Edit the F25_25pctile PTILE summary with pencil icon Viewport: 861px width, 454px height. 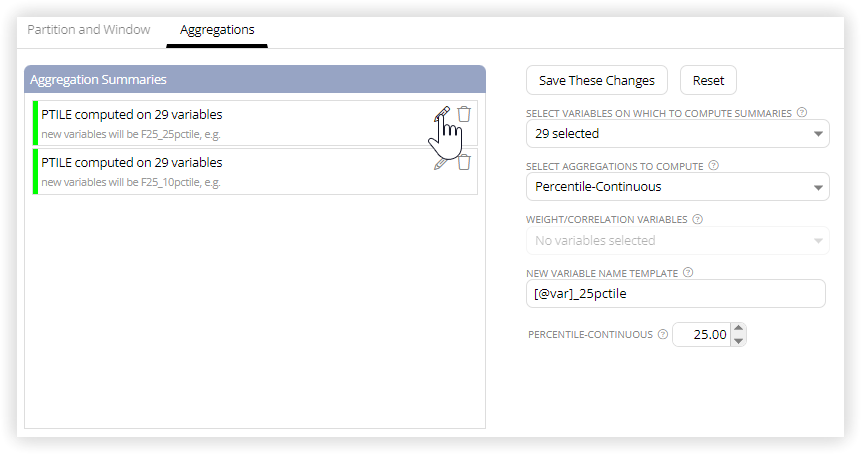442,114
